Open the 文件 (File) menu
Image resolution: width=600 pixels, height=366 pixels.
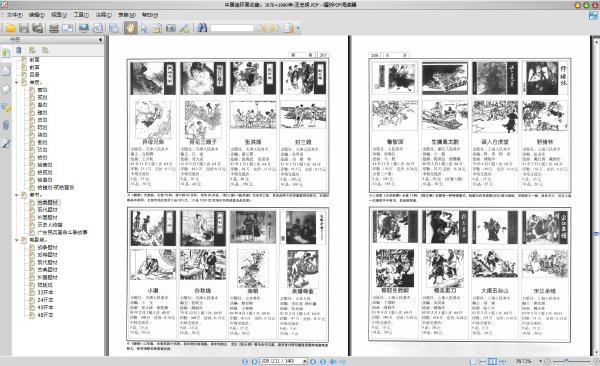click(15, 15)
